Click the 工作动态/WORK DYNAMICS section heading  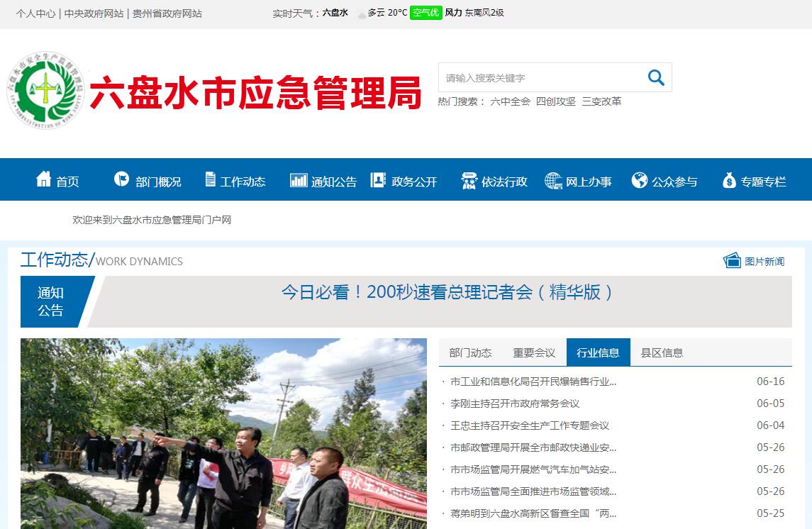click(101, 260)
